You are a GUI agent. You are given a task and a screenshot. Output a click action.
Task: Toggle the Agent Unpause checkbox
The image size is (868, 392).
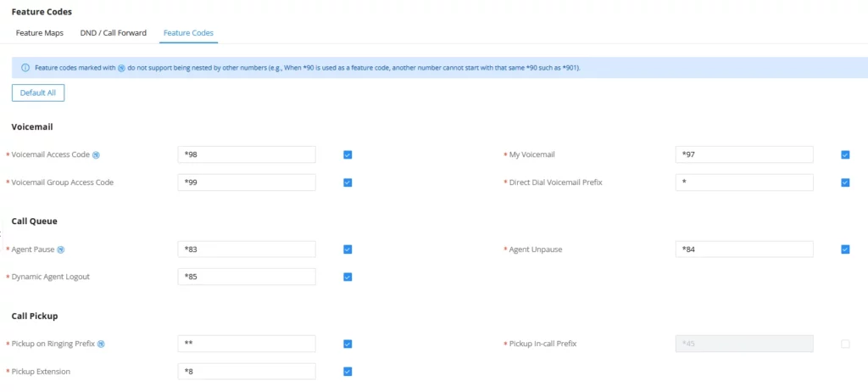click(845, 249)
